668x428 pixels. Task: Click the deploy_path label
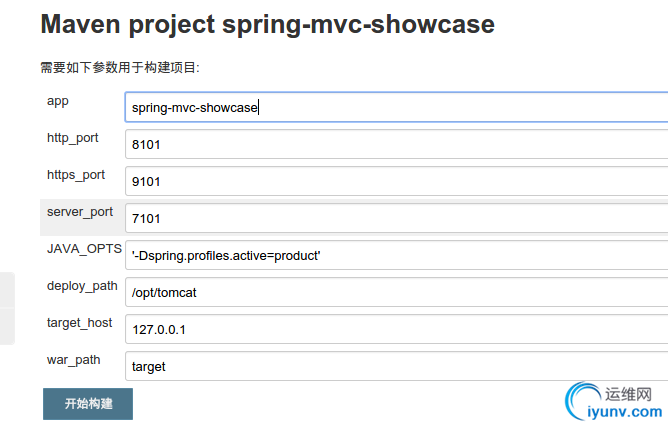click(82, 286)
